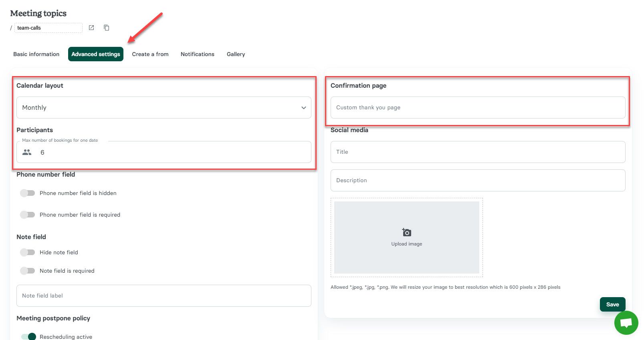Go to the Gallery tab
644x340 pixels.
(236, 54)
